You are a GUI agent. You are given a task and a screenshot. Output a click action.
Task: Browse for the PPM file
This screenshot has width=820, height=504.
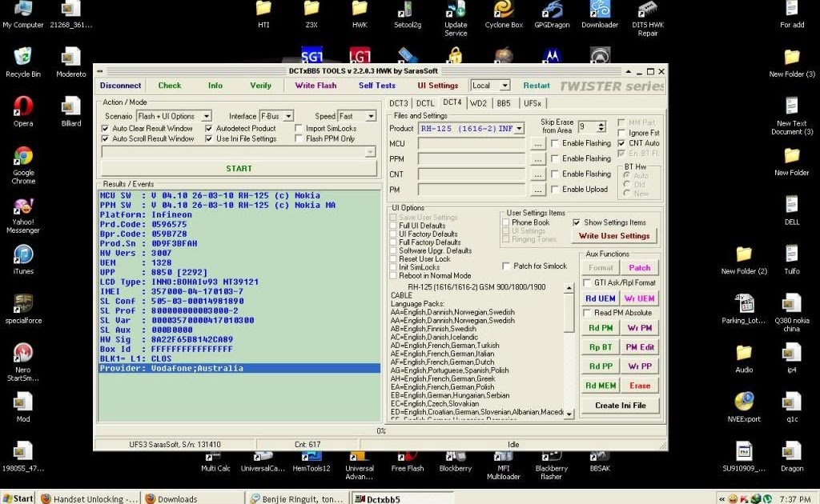(x=537, y=158)
